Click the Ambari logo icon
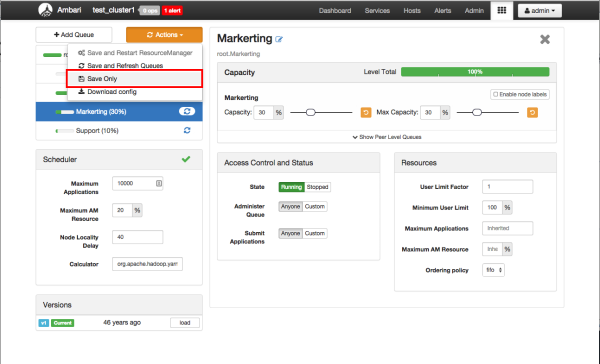This screenshot has width=600, height=364. click(x=46, y=10)
